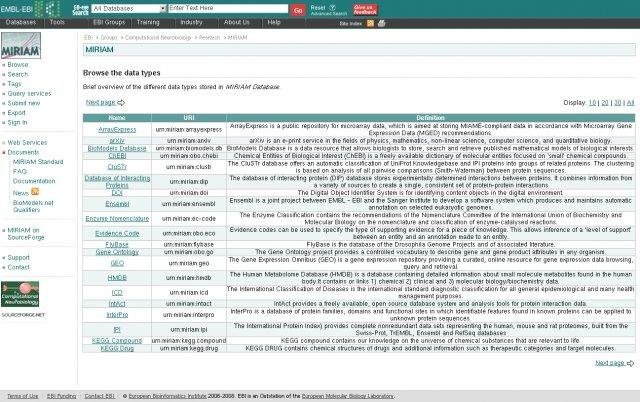Open the Documentation sidebar link
The image size is (640, 402).
pyautogui.click(x=34, y=181)
